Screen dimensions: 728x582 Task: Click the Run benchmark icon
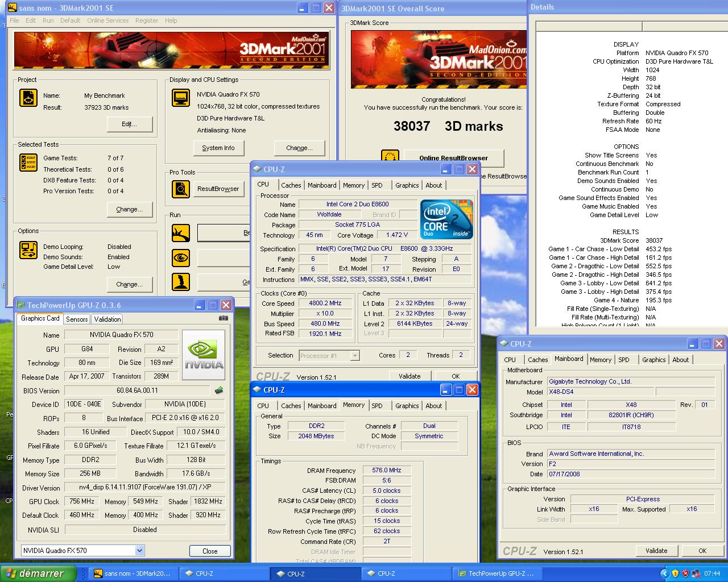click(x=181, y=233)
